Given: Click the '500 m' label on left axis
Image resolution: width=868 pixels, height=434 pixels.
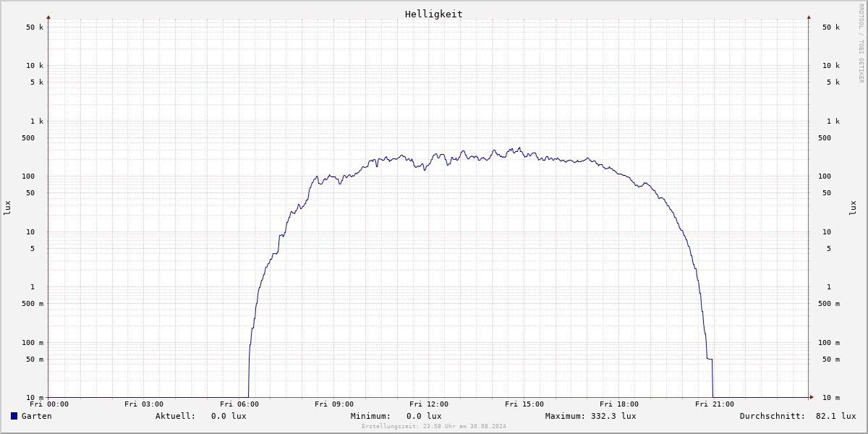Looking at the screenshot, I should [x=33, y=304].
